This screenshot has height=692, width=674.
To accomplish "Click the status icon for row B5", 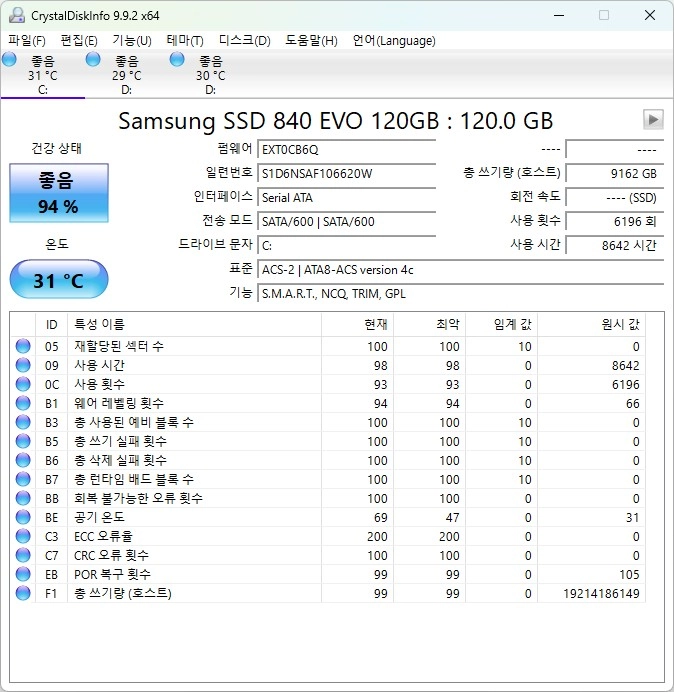I will [x=23, y=441].
